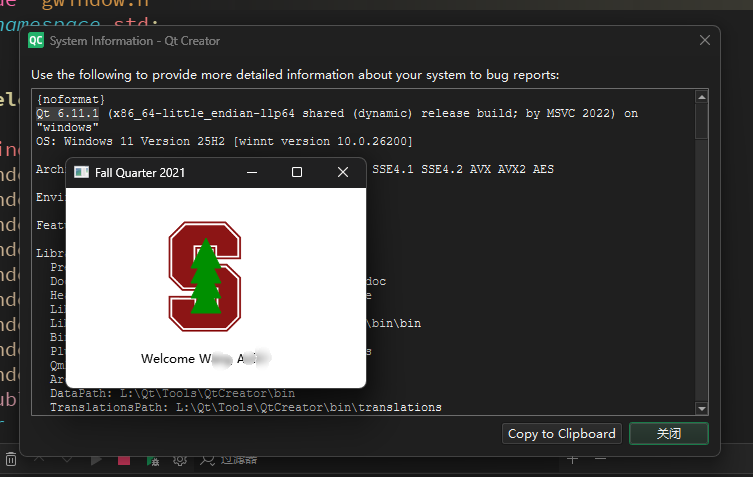
Task: Click the "by MSVC 2022) on" text
Action: 582,113
